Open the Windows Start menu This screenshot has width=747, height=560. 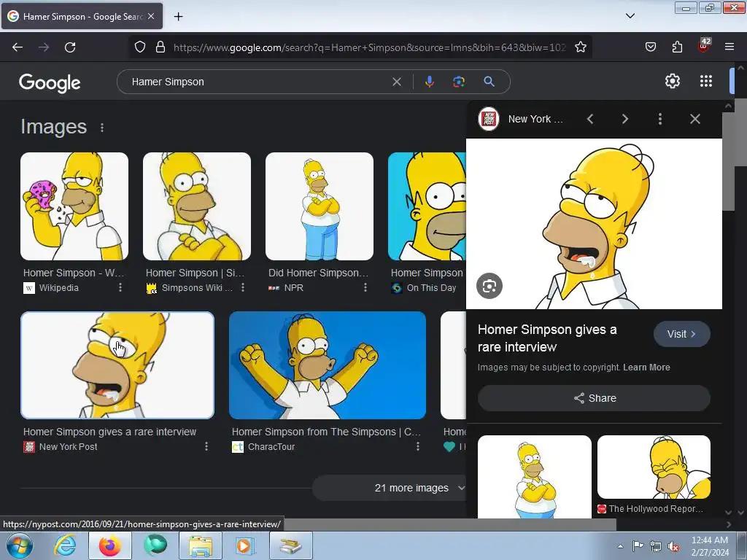18,545
